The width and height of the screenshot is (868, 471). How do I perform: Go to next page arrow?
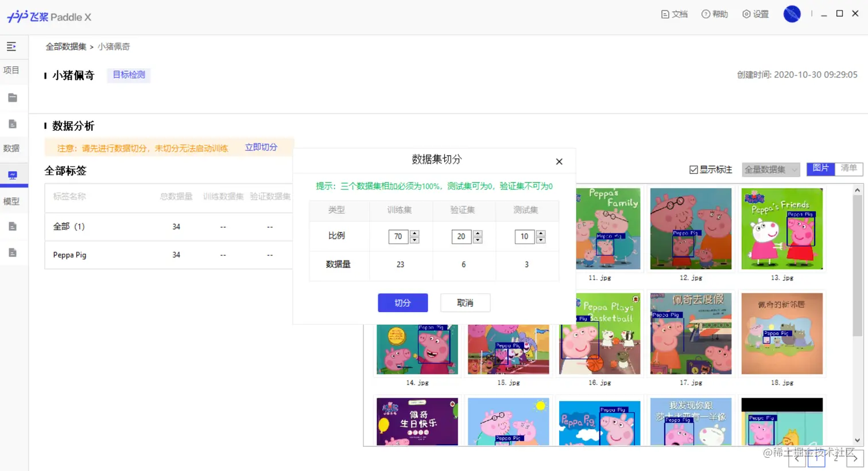[855, 458]
